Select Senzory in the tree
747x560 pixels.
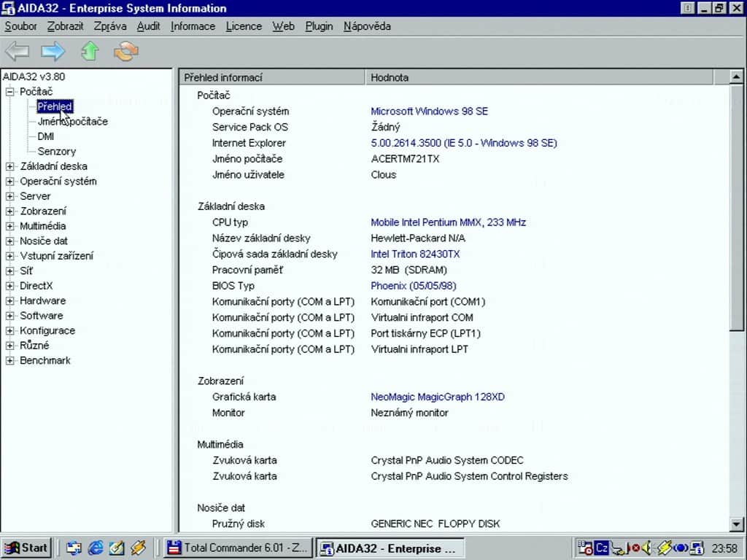coord(57,152)
